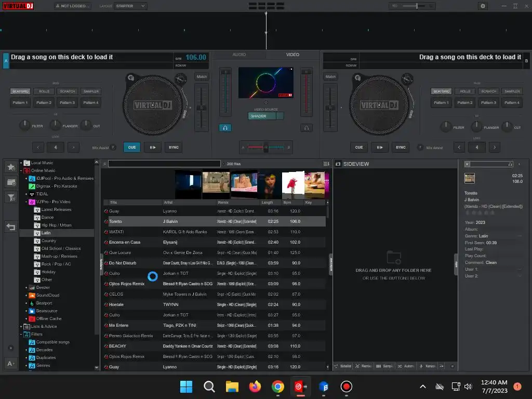Screen dimensions: 532x399
Task: Click the deck A pitch fader
Action: [x=202, y=108]
